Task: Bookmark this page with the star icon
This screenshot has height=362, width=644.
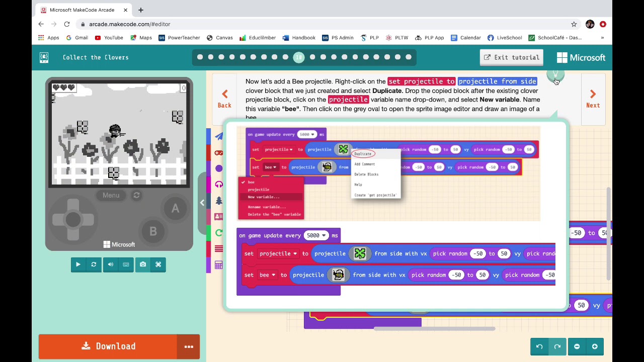Action: (574, 24)
